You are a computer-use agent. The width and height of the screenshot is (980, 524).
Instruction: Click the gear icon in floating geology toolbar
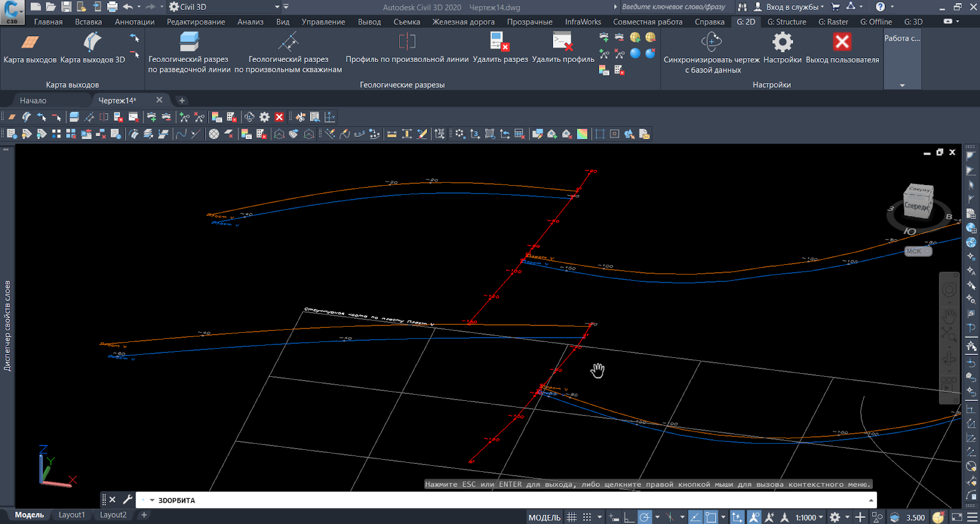265,117
